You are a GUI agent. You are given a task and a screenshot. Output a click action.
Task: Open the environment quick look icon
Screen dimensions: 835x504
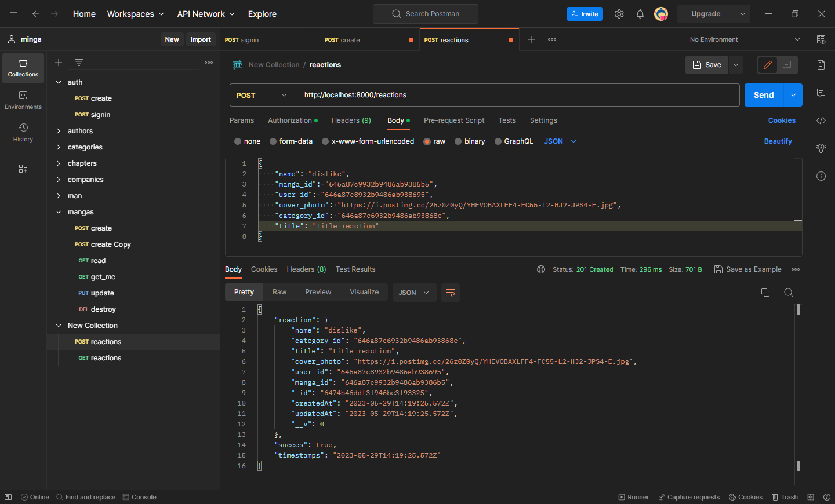[x=821, y=39]
